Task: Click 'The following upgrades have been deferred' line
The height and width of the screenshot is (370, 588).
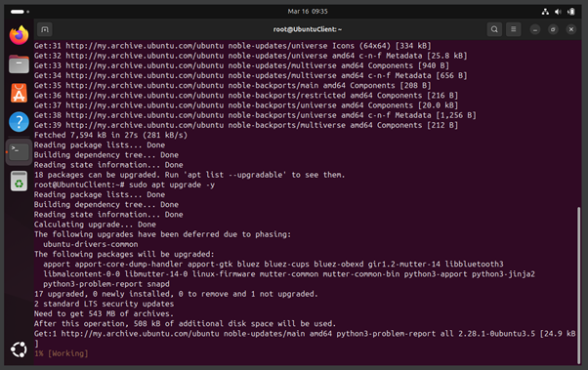Action: click(x=162, y=234)
